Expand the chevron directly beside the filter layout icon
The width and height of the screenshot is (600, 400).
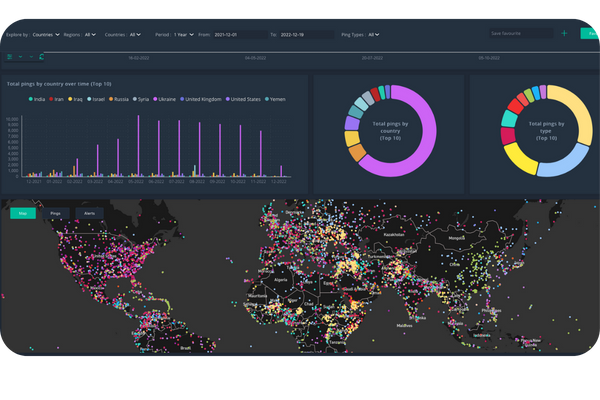click(20, 57)
